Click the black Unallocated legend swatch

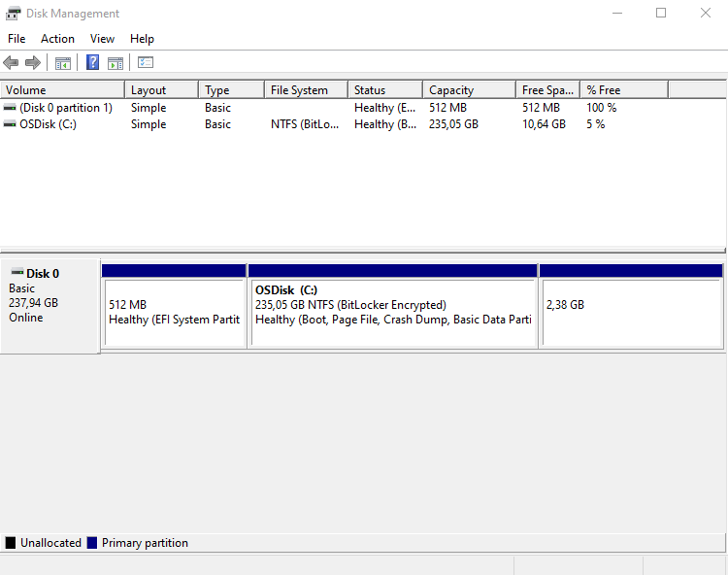11,543
